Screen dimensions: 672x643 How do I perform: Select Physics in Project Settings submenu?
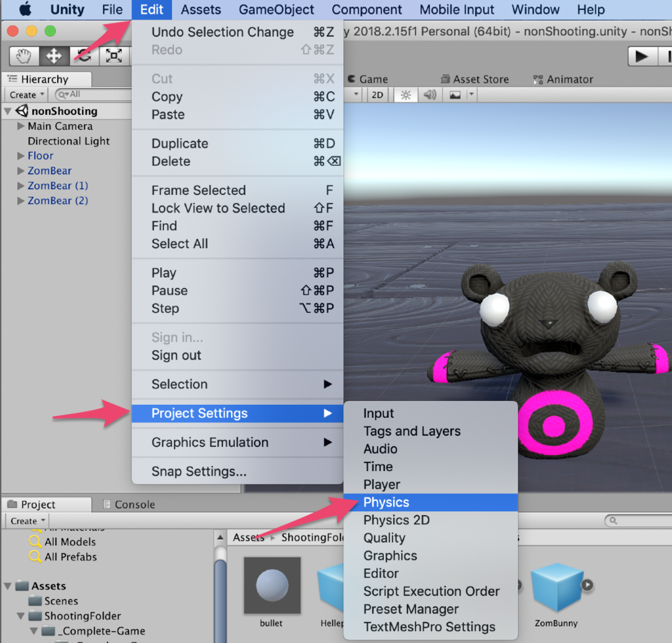pyautogui.click(x=430, y=503)
